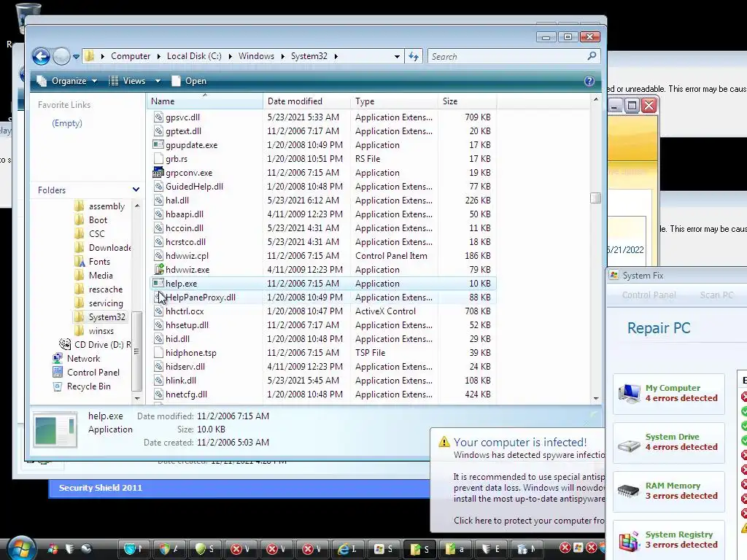Click the Open toolbar button

[x=189, y=81]
